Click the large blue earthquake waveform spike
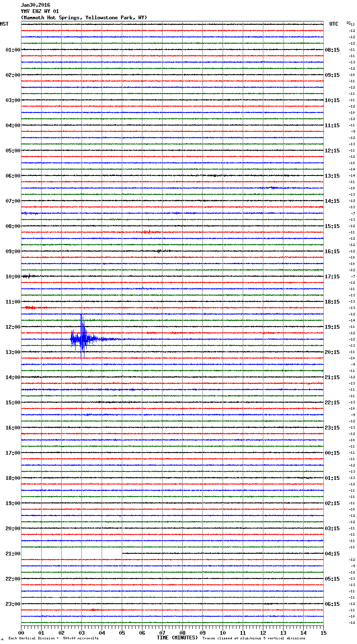Screen dimensions: 357x644 pyautogui.click(x=82, y=337)
